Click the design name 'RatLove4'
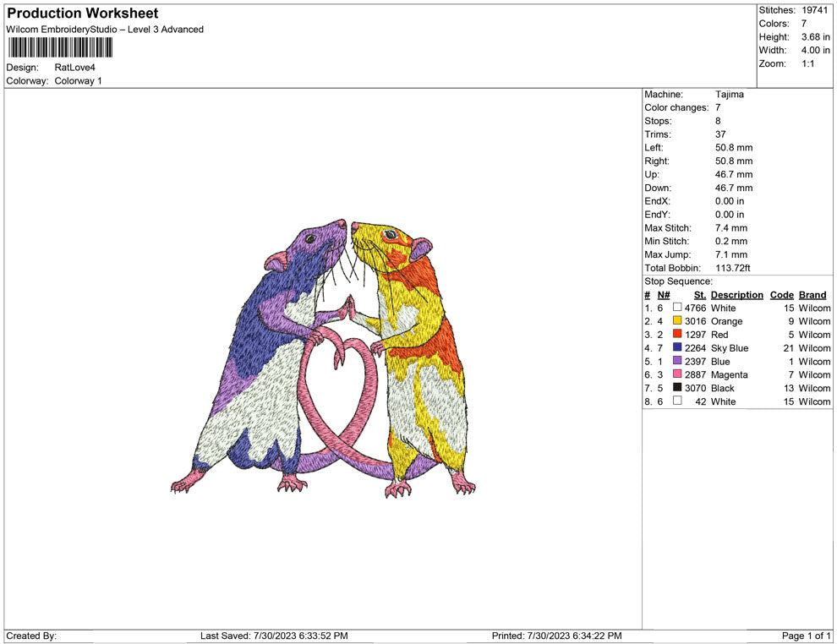The height and width of the screenshot is (644, 837). coord(74,68)
